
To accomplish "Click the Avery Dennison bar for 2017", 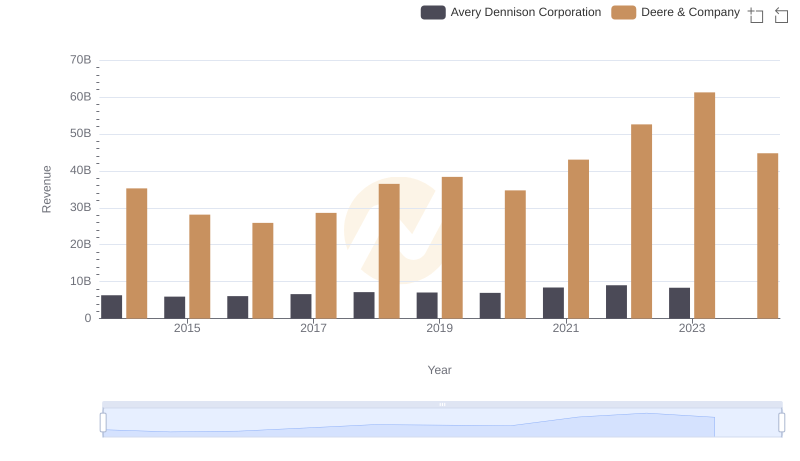I will (x=301, y=306).
